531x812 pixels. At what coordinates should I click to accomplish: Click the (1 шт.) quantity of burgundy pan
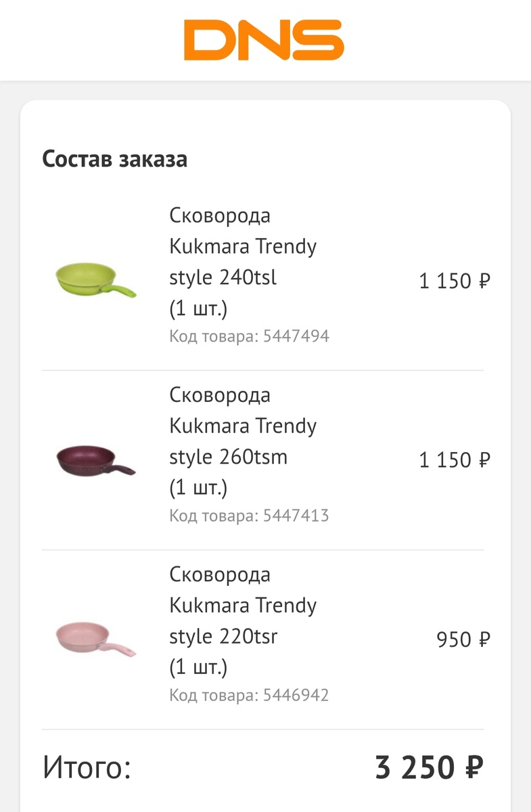[198, 488]
